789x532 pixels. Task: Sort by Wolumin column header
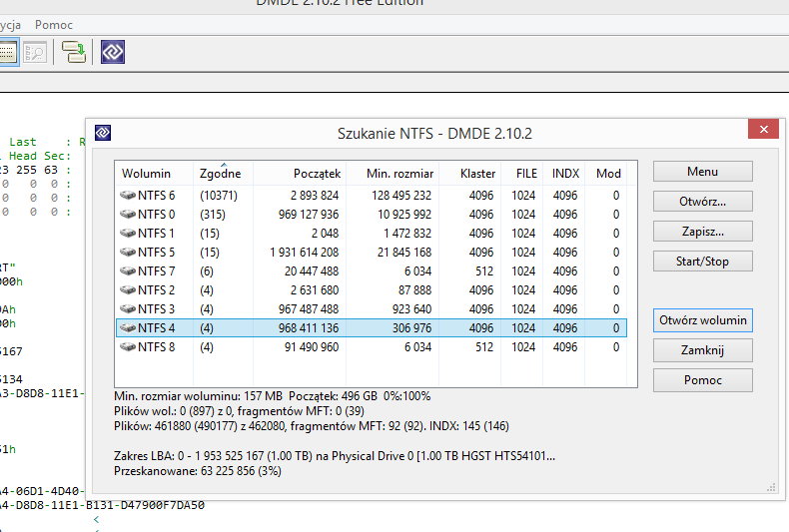[x=154, y=174]
